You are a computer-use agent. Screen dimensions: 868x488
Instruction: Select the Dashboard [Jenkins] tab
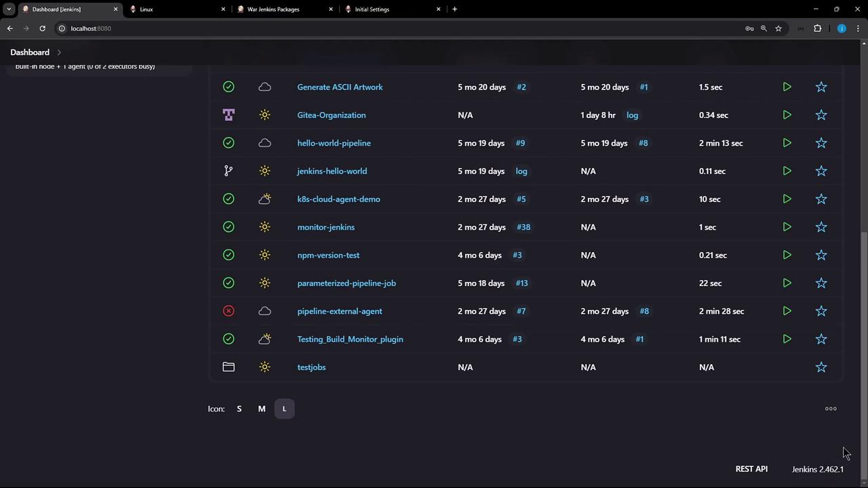click(69, 9)
